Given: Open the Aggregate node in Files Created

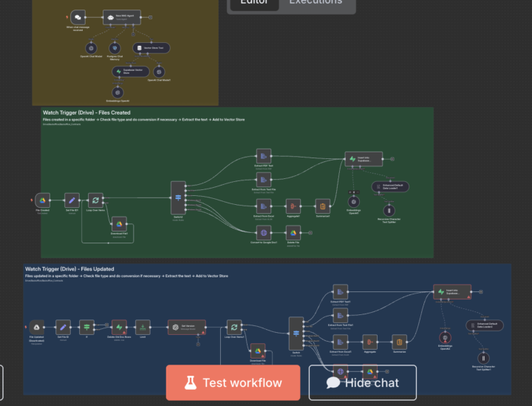Looking at the screenshot, I should (293, 206).
